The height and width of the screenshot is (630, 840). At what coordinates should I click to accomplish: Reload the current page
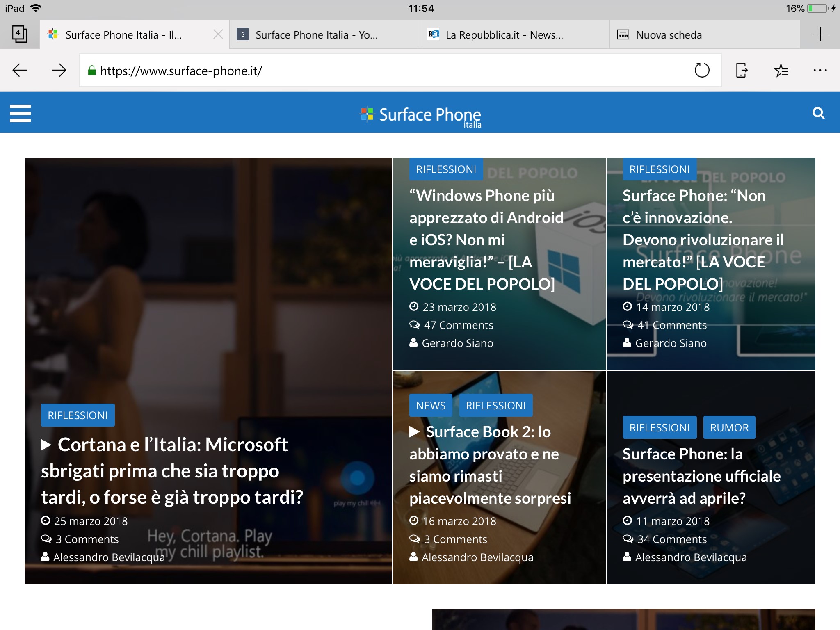click(x=702, y=70)
